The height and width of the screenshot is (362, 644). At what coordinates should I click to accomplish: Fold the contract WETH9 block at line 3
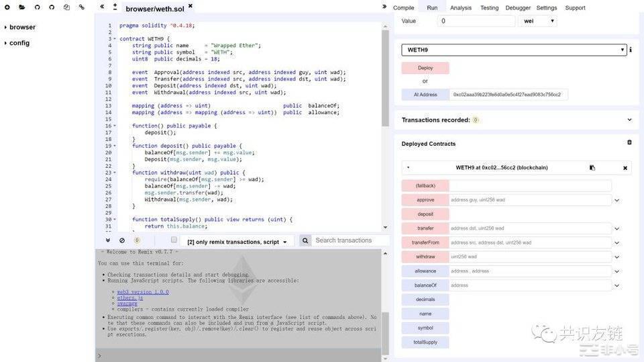[115, 39]
